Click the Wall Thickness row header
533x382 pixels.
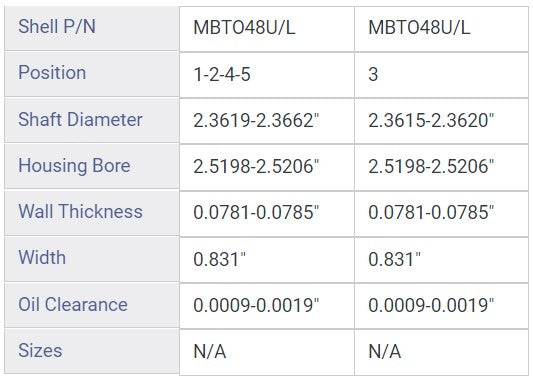[x=92, y=213]
